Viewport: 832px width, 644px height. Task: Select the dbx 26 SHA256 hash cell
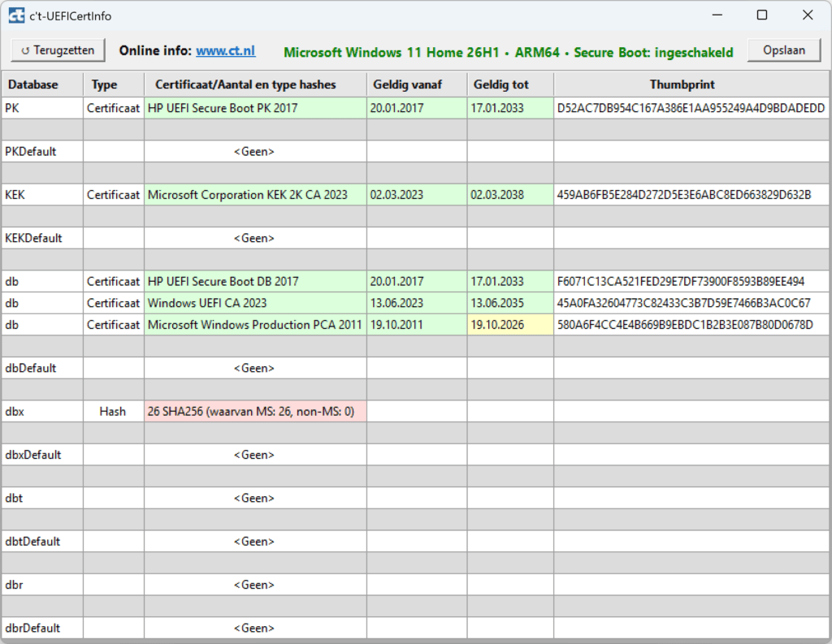(x=255, y=411)
